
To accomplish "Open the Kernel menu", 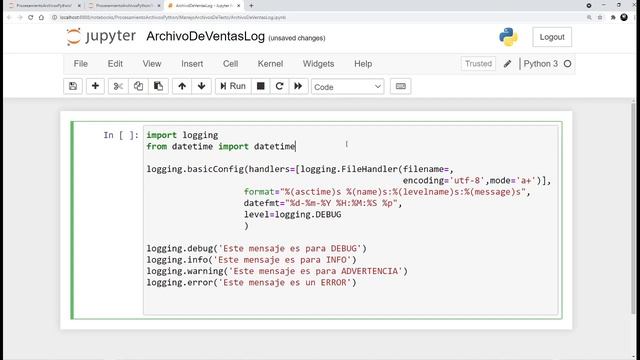I will [270, 64].
